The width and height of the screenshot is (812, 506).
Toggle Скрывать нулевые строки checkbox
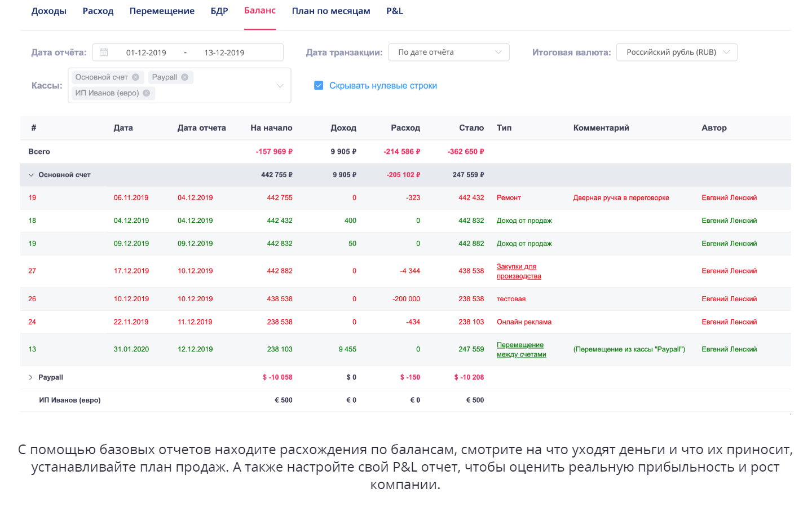319,86
